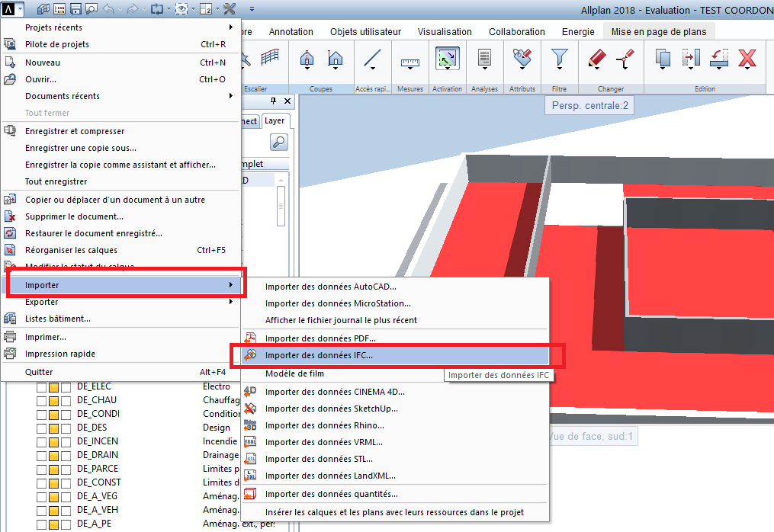The width and height of the screenshot is (774, 532).
Task: Click the ruler icon in Mesures group
Action: coord(409,62)
